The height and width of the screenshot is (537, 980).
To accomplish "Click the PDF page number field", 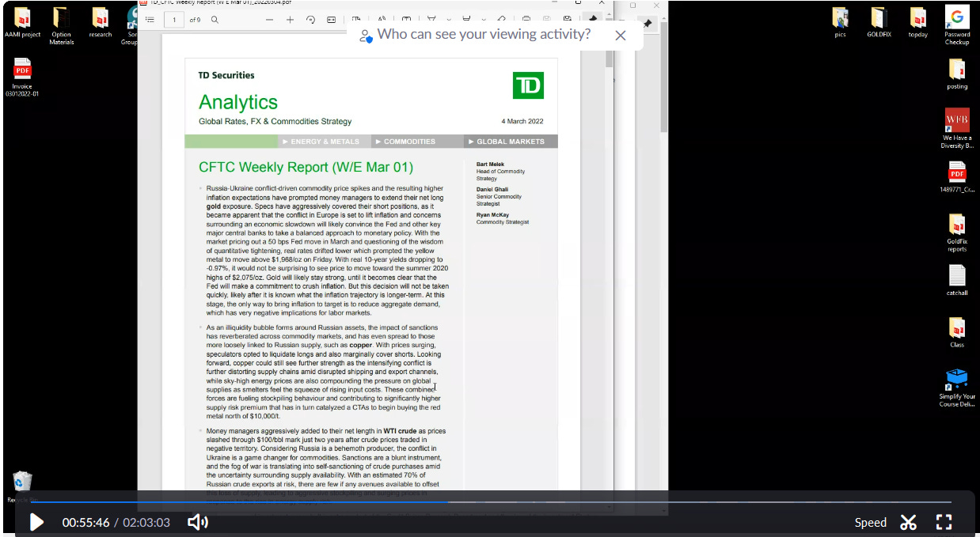I will click(x=174, y=20).
